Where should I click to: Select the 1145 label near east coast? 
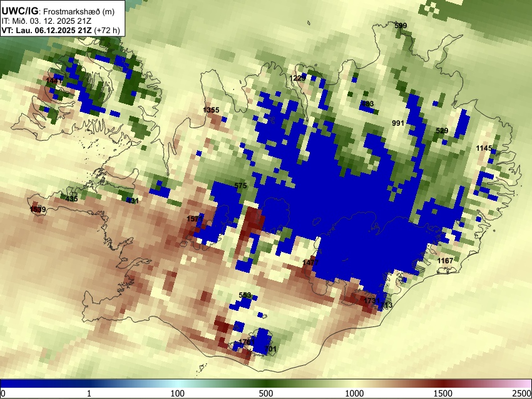484,148
